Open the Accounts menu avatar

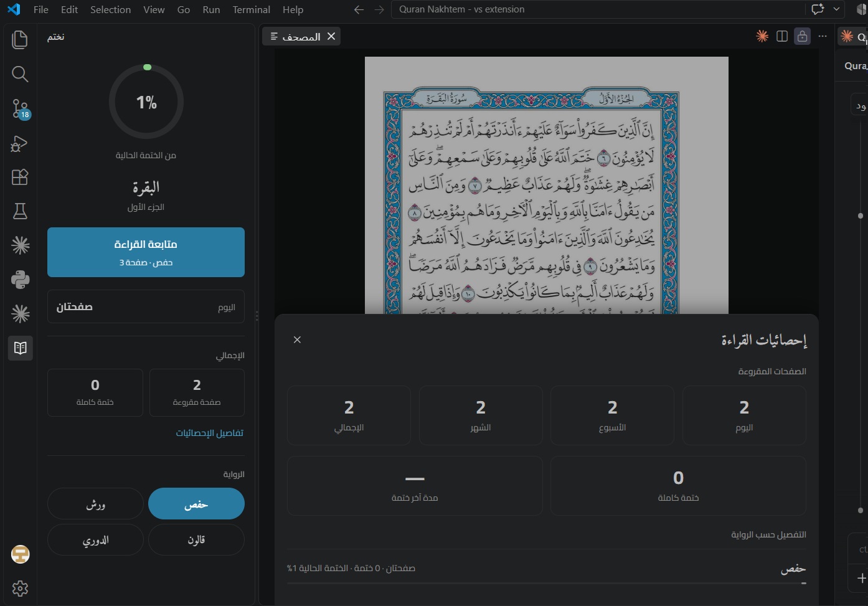click(20, 554)
